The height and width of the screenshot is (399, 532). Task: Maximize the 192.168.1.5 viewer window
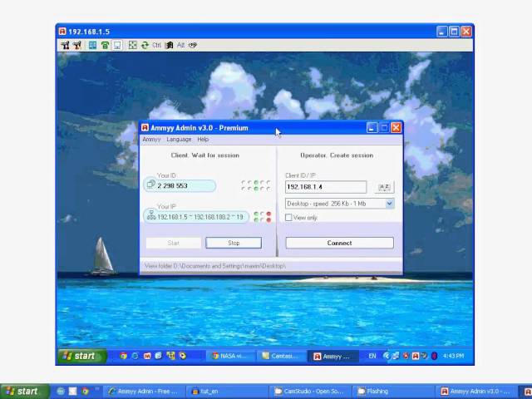[x=454, y=32]
